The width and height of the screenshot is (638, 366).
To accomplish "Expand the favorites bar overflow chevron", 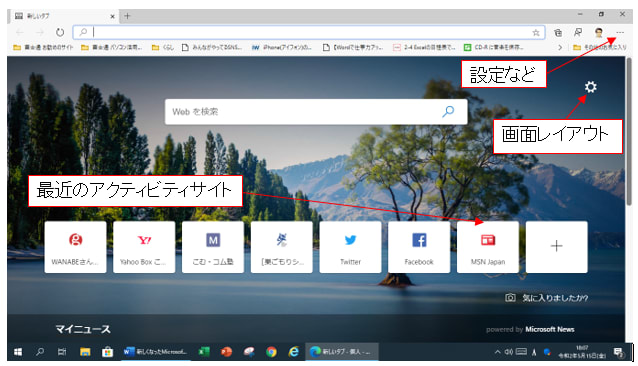I will click(560, 48).
